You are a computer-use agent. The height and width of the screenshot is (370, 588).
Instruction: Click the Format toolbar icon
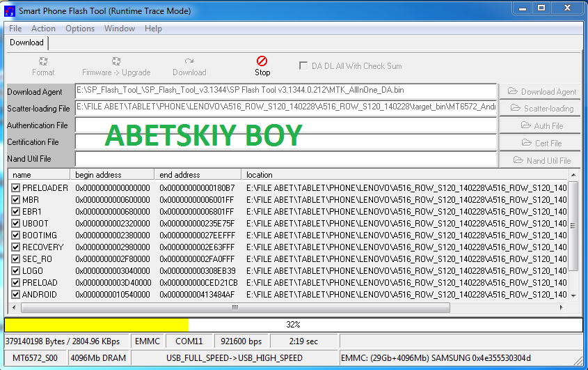[x=43, y=61]
